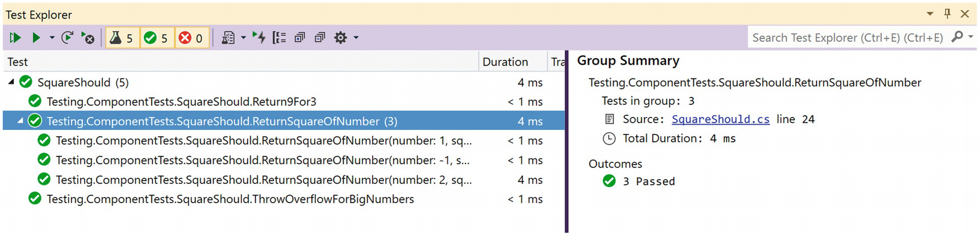Collapse the SquareShould (5) tree node

pos(11,82)
